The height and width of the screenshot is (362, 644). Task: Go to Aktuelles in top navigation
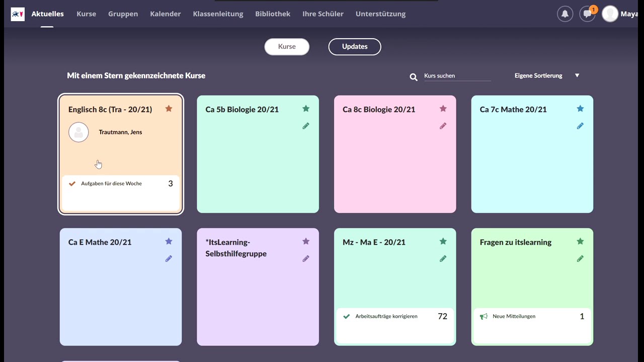coord(47,14)
